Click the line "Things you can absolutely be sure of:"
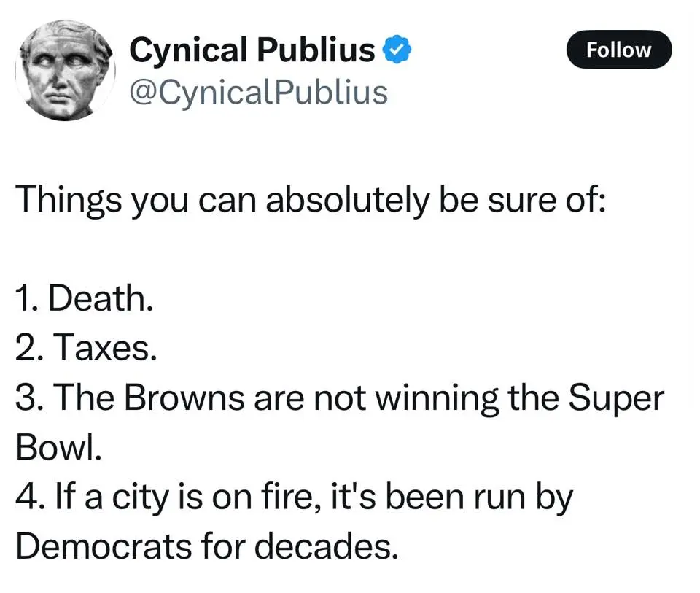The image size is (700, 593). tap(311, 199)
